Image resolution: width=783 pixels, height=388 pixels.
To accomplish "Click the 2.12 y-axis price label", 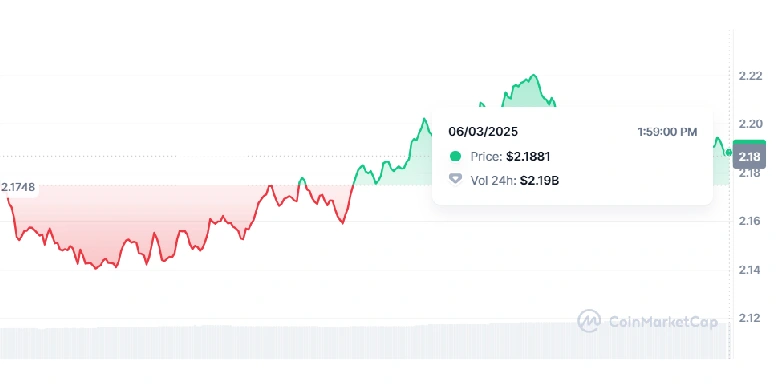I will 751,318.
